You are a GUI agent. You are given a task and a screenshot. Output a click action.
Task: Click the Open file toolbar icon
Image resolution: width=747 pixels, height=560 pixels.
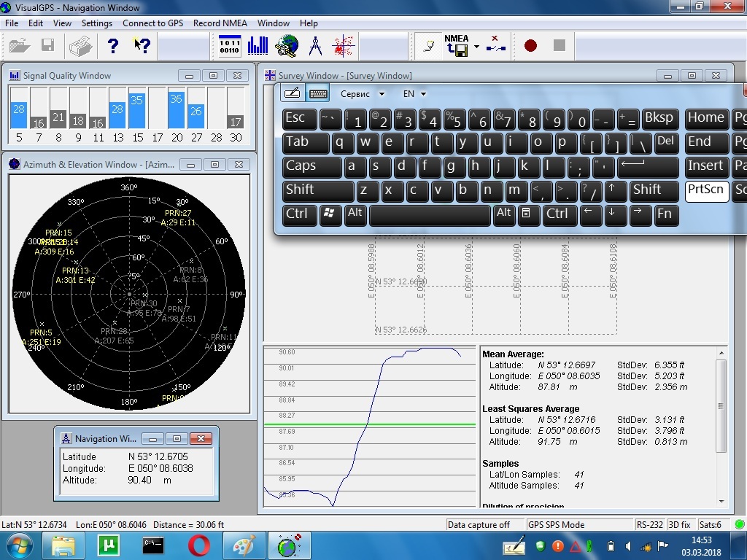[20, 46]
